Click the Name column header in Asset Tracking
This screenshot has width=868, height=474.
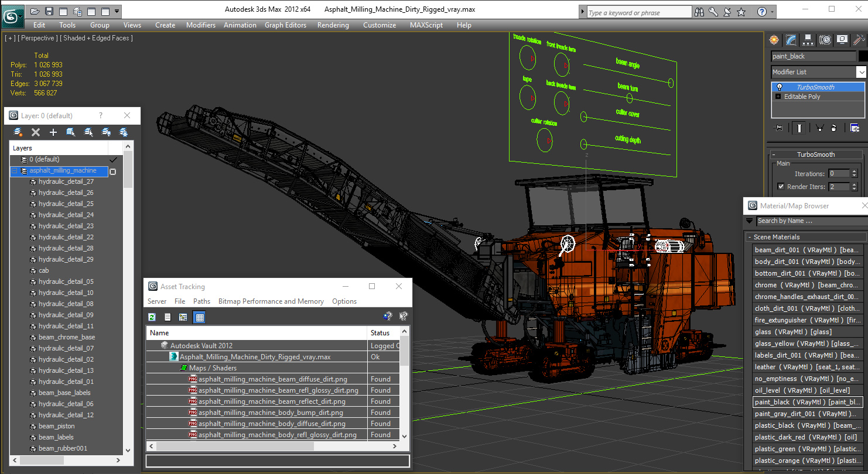[257, 332]
